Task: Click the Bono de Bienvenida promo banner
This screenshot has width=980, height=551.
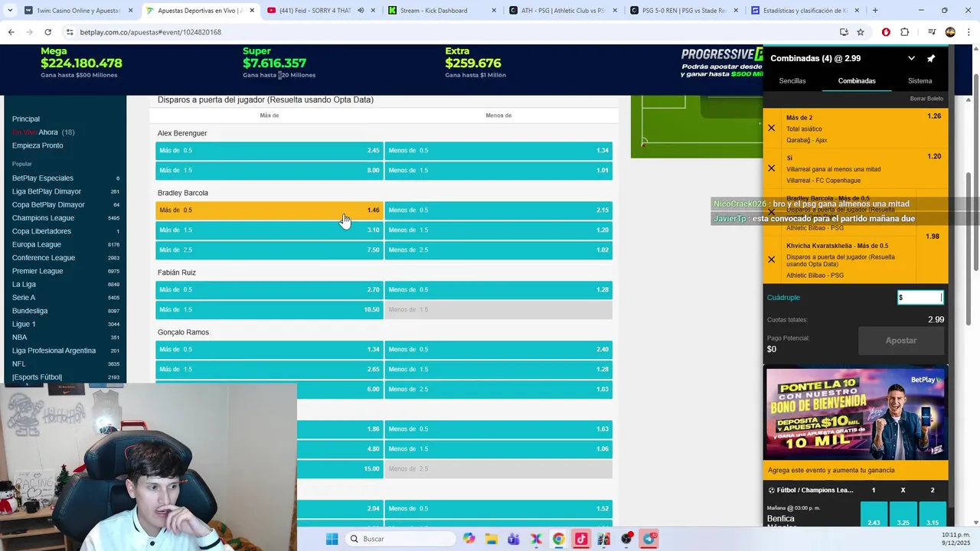Action: pos(855,414)
